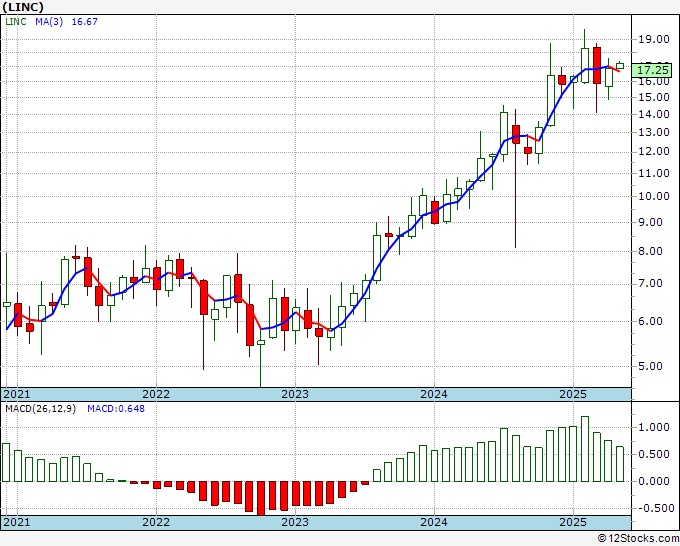Click the 0.000 MACD axis label
The width and height of the screenshot is (680, 546).
pos(654,481)
